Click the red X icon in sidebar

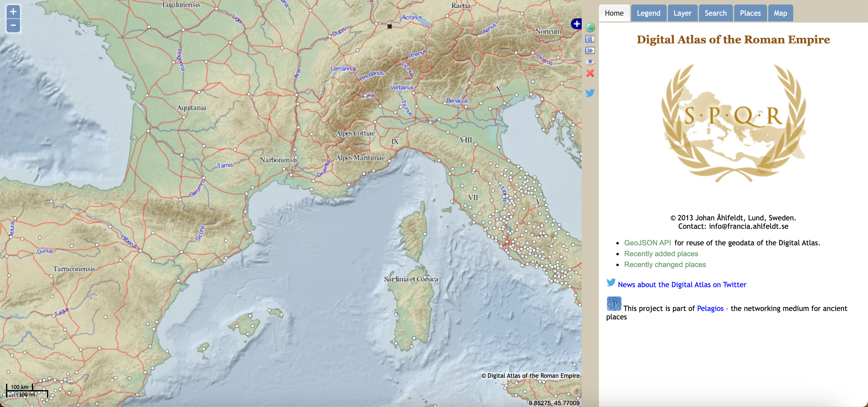[x=590, y=73]
